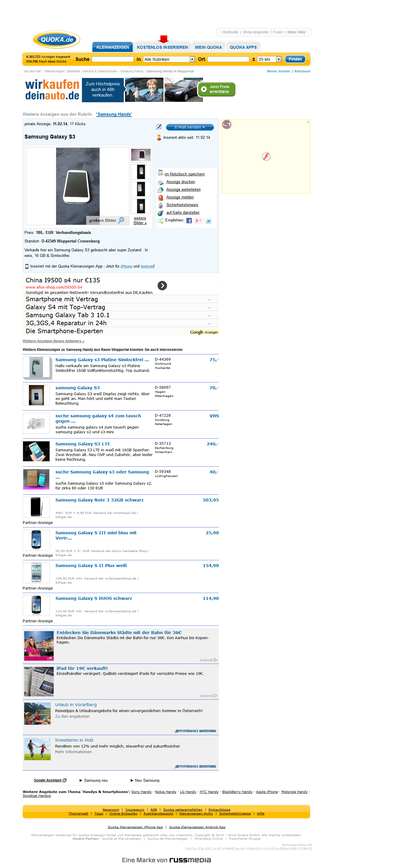This screenshot has height=868, width=398.
Task: Click the notebook icon for Notizbuch speichern
Action: pyautogui.click(x=160, y=173)
